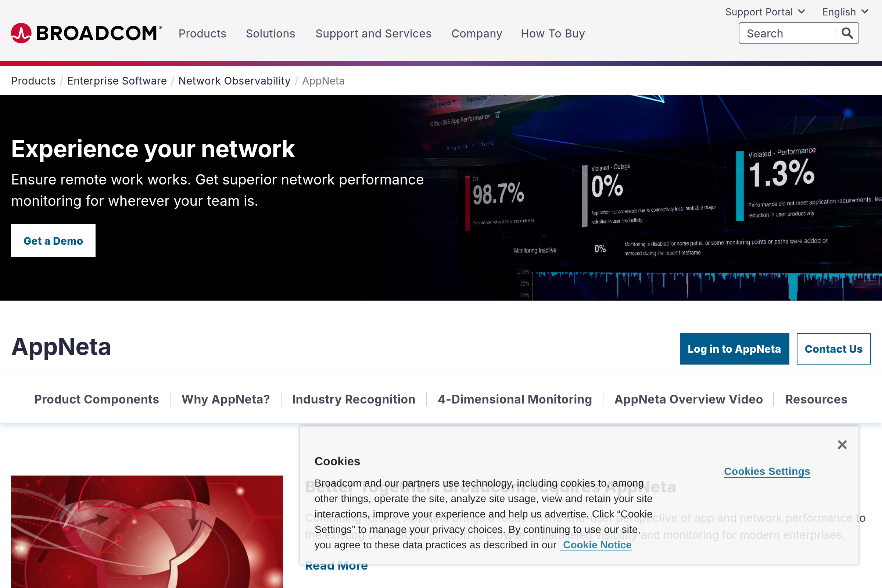Image resolution: width=882 pixels, height=588 pixels.
Task: Open the Support and Services menu
Action: pos(373,33)
